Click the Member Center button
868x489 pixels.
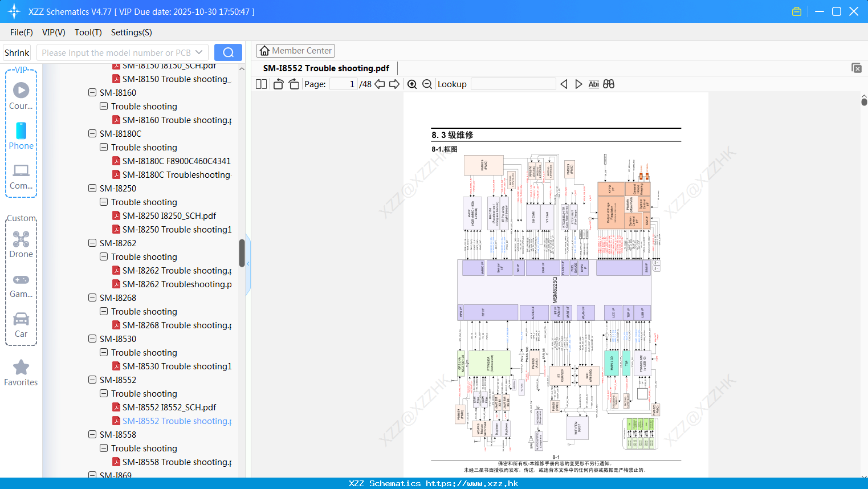295,51
